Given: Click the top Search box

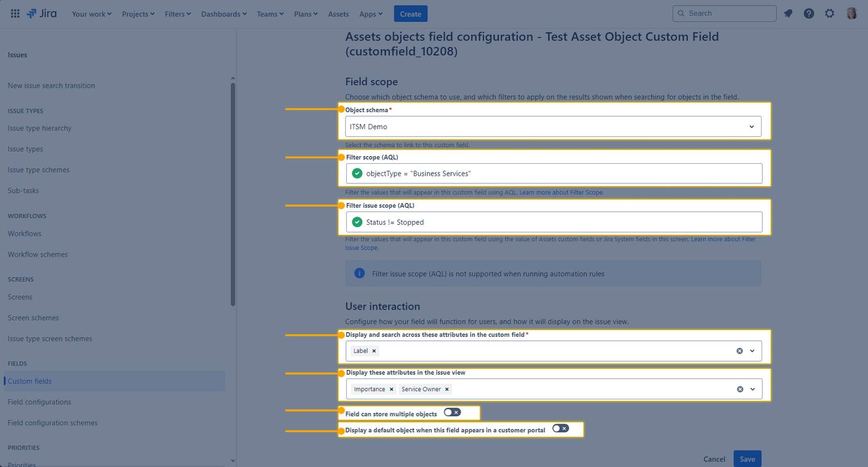Looking at the screenshot, I should [724, 13].
